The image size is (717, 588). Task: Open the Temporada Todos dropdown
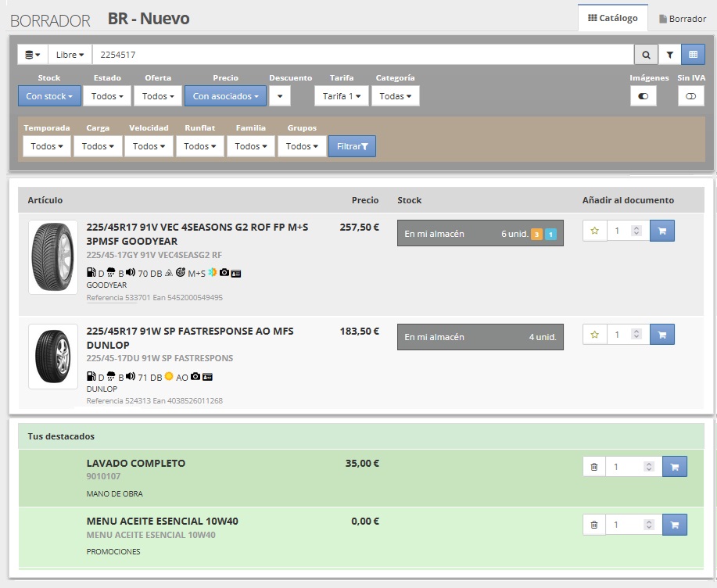47,146
